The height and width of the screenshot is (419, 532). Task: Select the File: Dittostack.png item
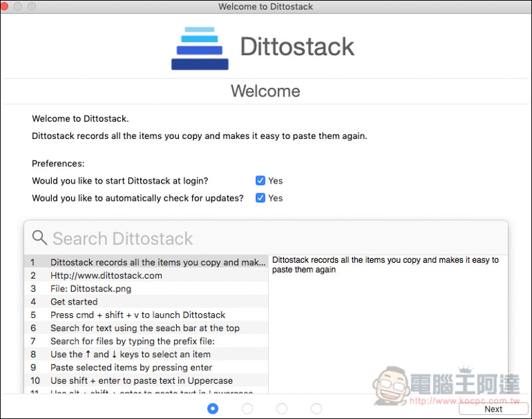[x=91, y=289]
